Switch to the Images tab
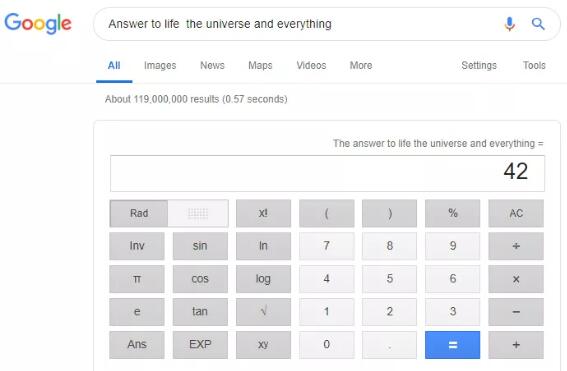Viewport: 567px width, 371px height. point(160,65)
